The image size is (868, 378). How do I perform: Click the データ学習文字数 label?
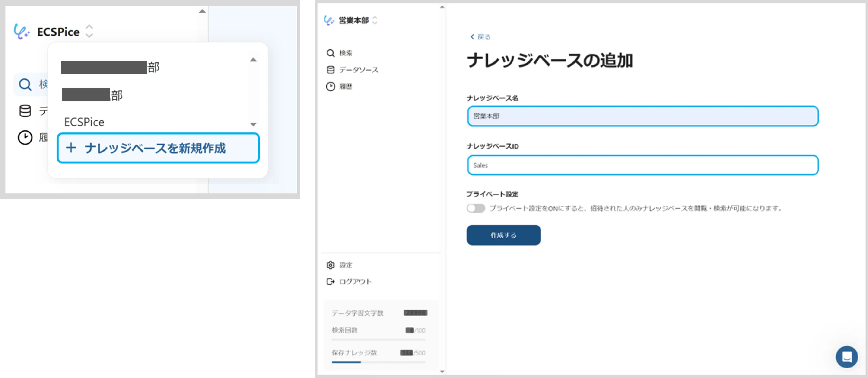[x=357, y=313]
